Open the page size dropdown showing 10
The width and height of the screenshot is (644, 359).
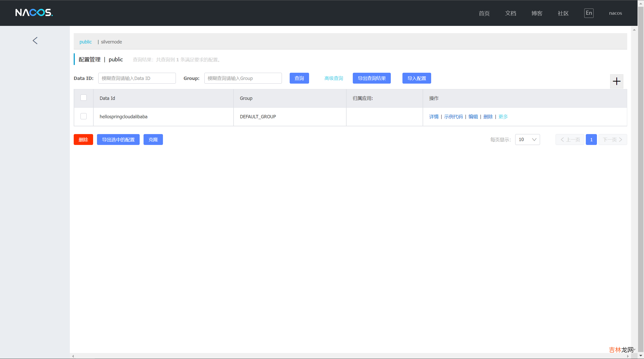coord(527,140)
